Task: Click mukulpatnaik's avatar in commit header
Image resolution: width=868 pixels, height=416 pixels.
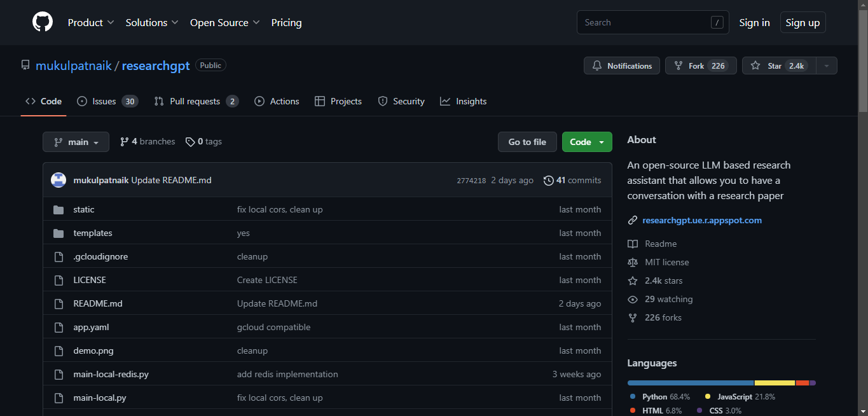Action: coord(59,180)
